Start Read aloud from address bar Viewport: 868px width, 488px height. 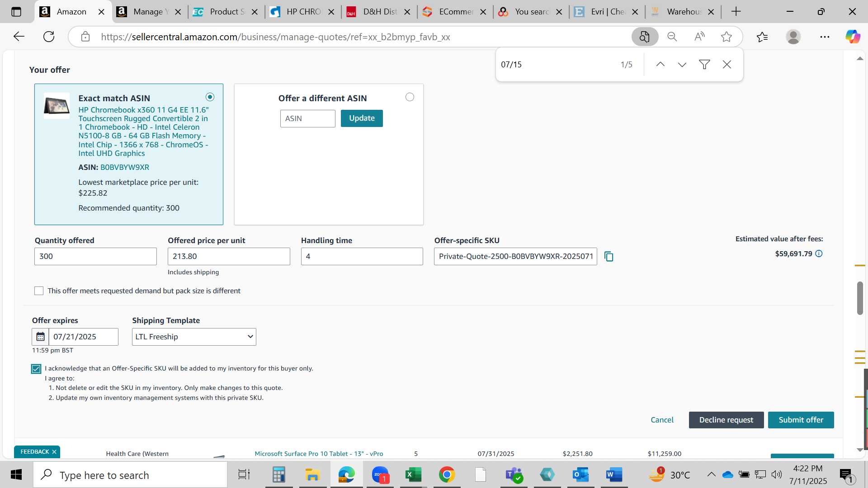pos(699,37)
